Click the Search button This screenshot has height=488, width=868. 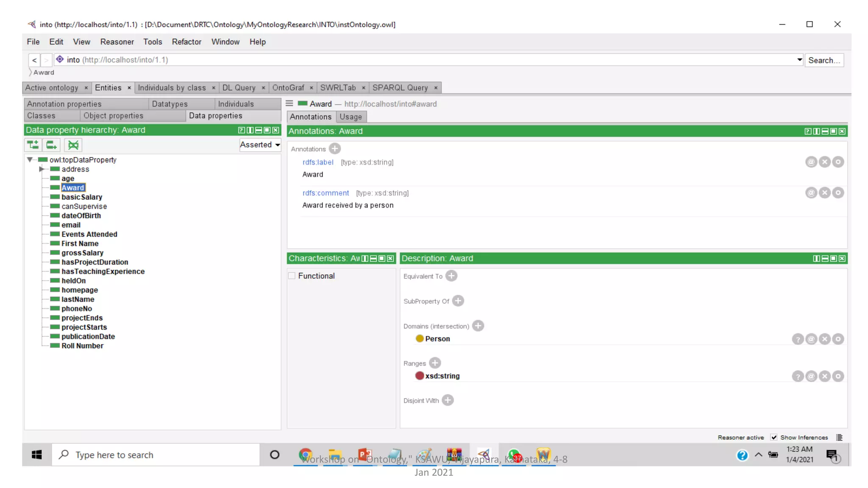click(x=823, y=60)
